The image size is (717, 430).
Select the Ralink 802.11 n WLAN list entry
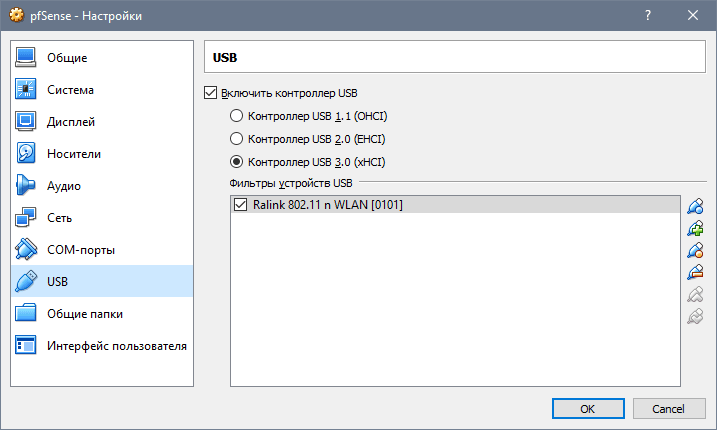pos(330,205)
